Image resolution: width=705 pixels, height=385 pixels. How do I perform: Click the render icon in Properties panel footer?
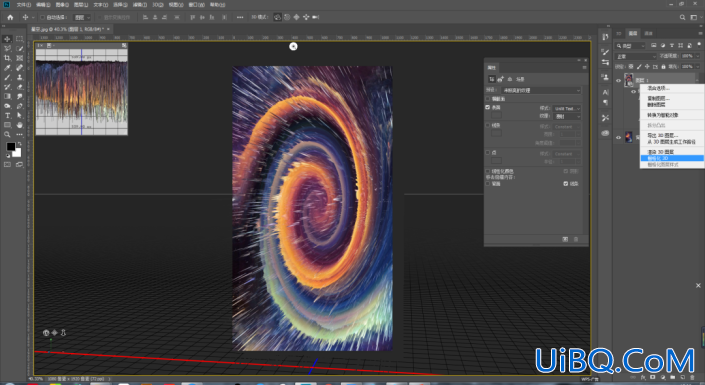(565, 239)
